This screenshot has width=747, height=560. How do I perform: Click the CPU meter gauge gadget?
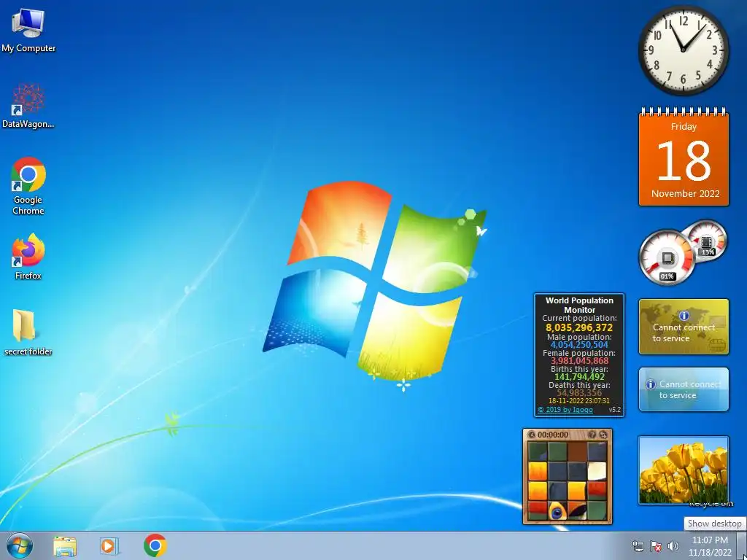coord(667,257)
